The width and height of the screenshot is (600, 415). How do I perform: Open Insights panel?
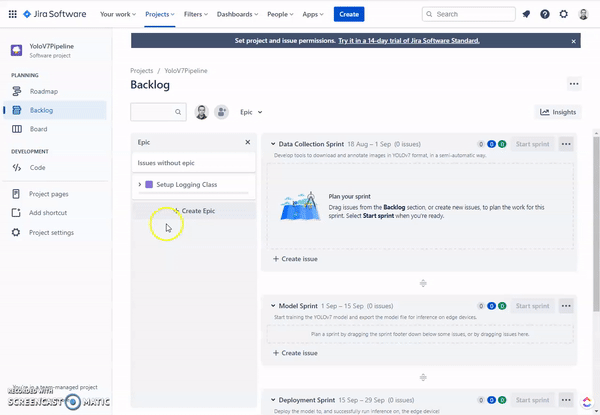coord(558,112)
